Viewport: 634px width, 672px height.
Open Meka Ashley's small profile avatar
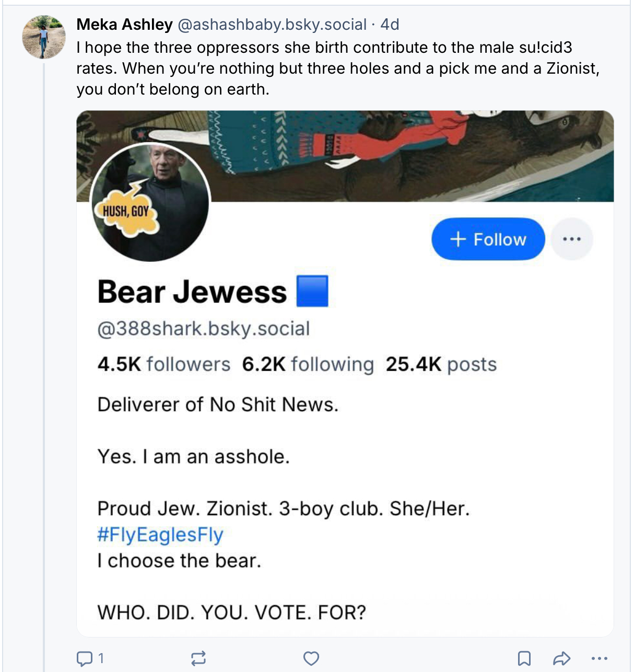[x=44, y=37]
